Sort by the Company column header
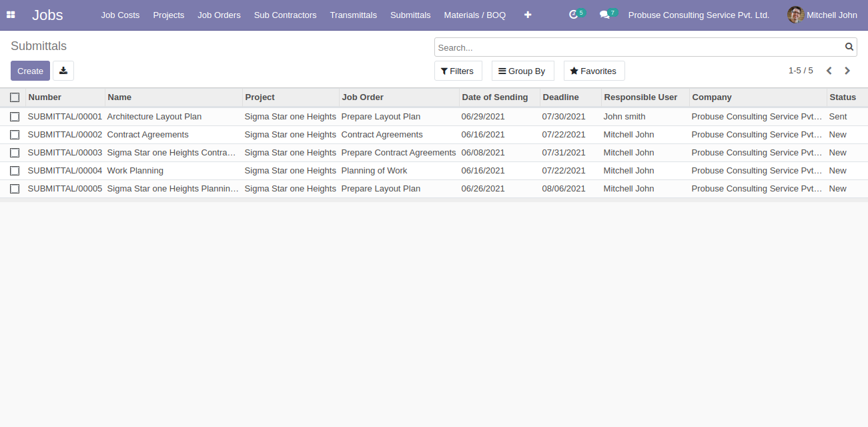Viewport: 868px width, 427px height. pos(758,97)
